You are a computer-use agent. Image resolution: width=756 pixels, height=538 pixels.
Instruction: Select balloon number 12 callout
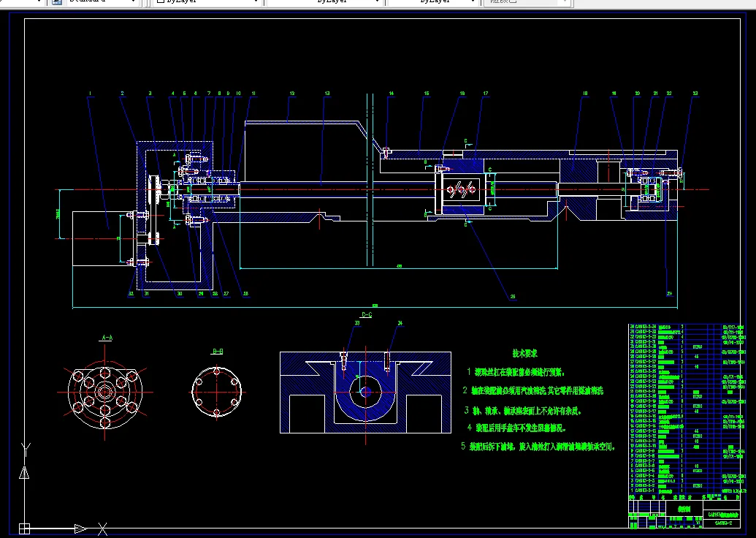[292, 94]
